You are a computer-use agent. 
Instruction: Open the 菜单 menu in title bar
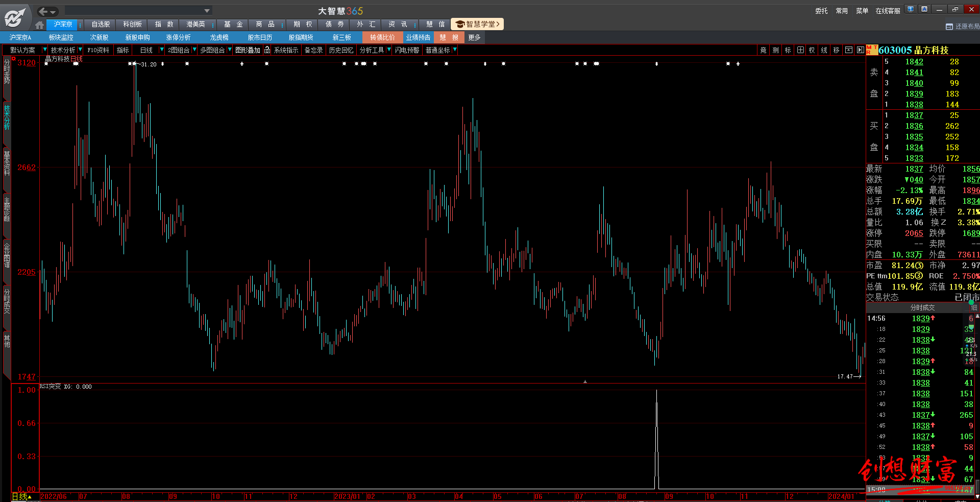(862, 11)
